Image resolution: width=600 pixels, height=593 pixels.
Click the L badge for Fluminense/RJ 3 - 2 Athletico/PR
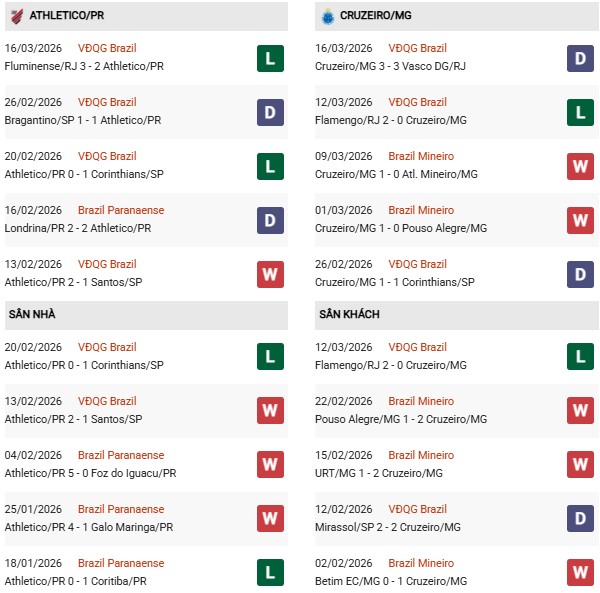(270, 58)
